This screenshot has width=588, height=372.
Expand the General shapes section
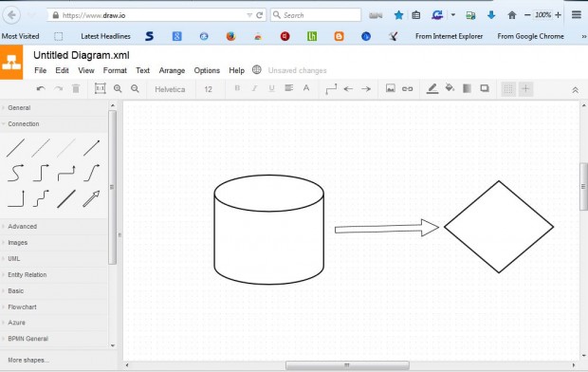(x=54, y=108)
